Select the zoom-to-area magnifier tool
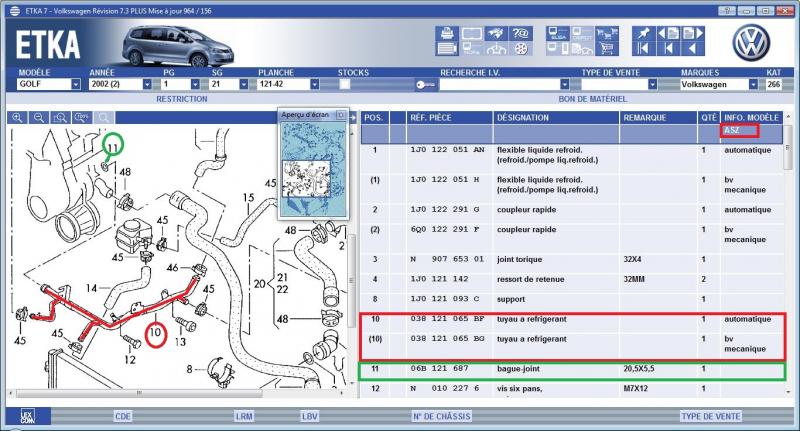Screen dimensions: 800x431 60,118
